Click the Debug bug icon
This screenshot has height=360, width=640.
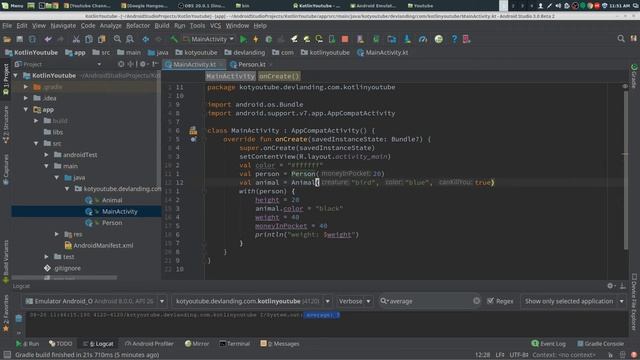coord(269,39)
